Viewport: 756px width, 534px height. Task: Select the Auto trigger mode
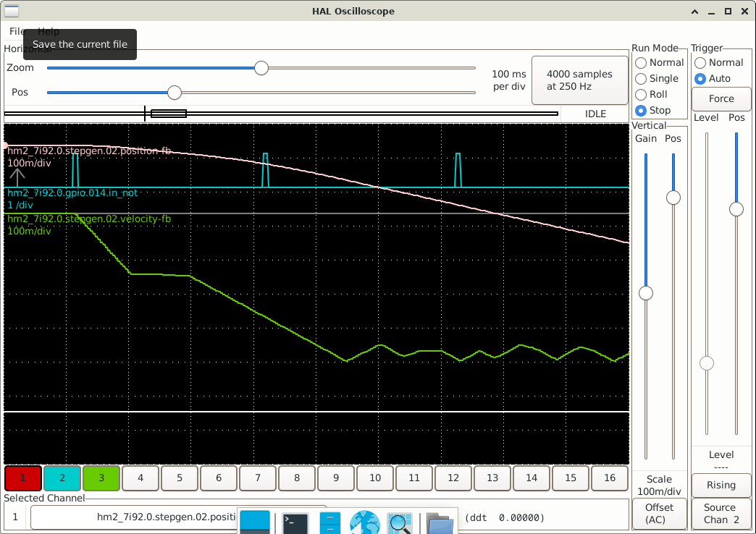[713, 79]
